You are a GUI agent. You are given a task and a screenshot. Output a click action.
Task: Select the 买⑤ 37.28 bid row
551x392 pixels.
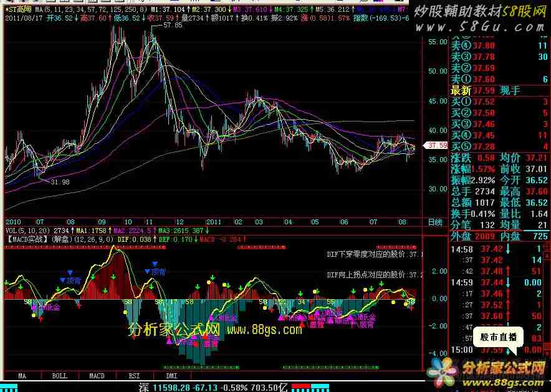coord(499,147)
